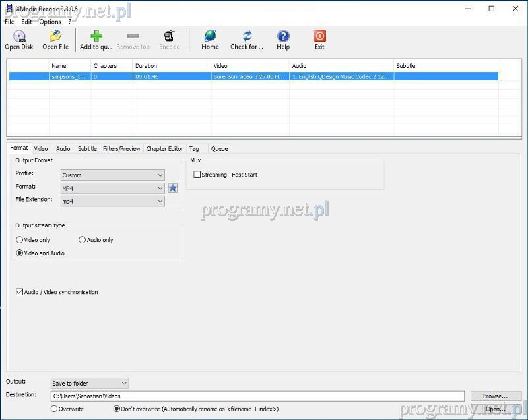
Task: Click the Destination path input field
Action: pyautogui.click(x=257, y=396)
